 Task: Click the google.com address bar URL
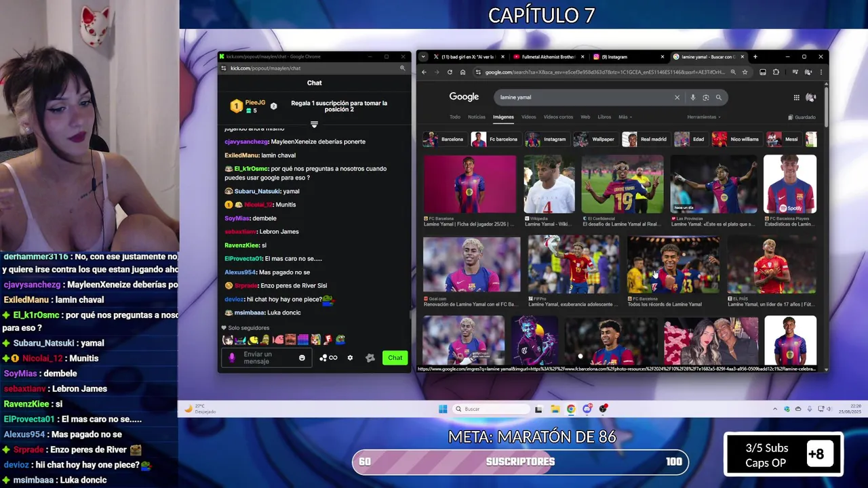pos(604,72)
